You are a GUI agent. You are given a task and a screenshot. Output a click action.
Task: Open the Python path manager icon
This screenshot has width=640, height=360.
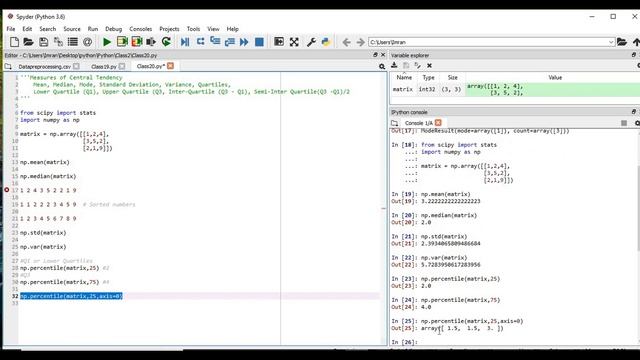[x=326, y=42]
